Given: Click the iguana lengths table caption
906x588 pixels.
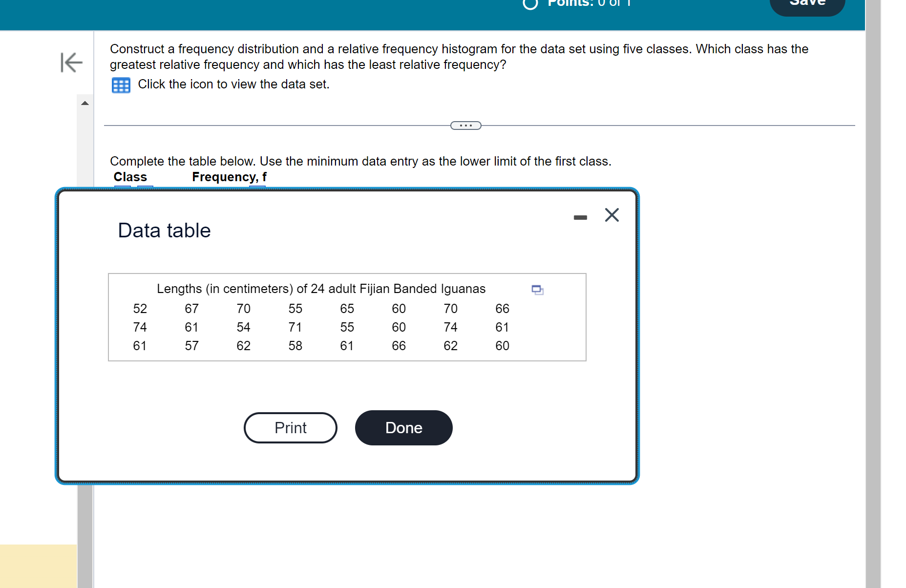Looking at the screenshot, I should (321, 289).
